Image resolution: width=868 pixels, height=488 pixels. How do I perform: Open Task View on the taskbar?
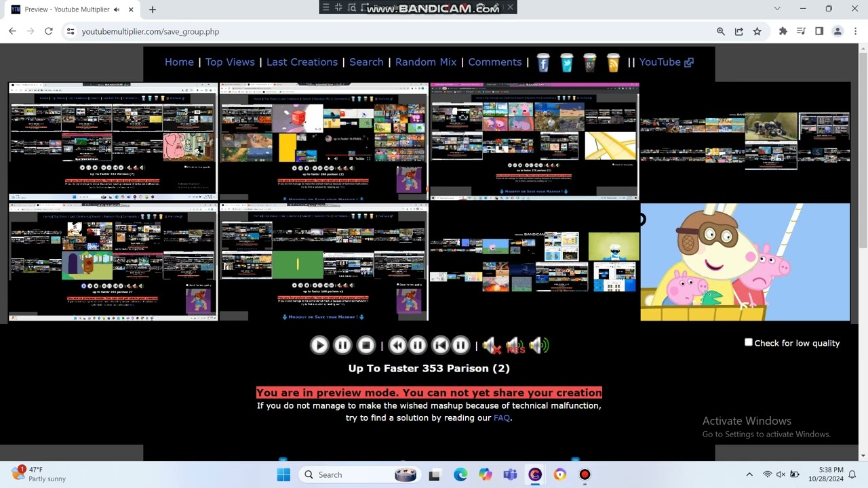[x=435, y=474]
